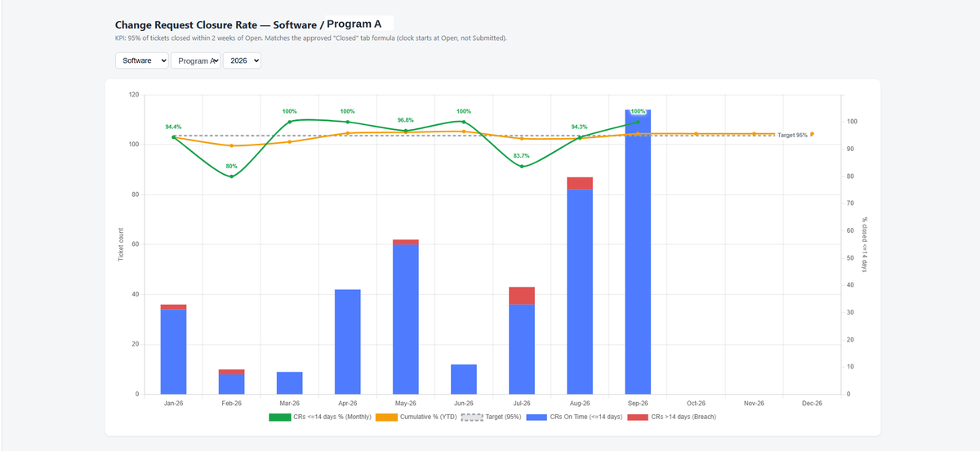Click the Nov-26 axis label
980x451 pixels.
click(754, 404)
